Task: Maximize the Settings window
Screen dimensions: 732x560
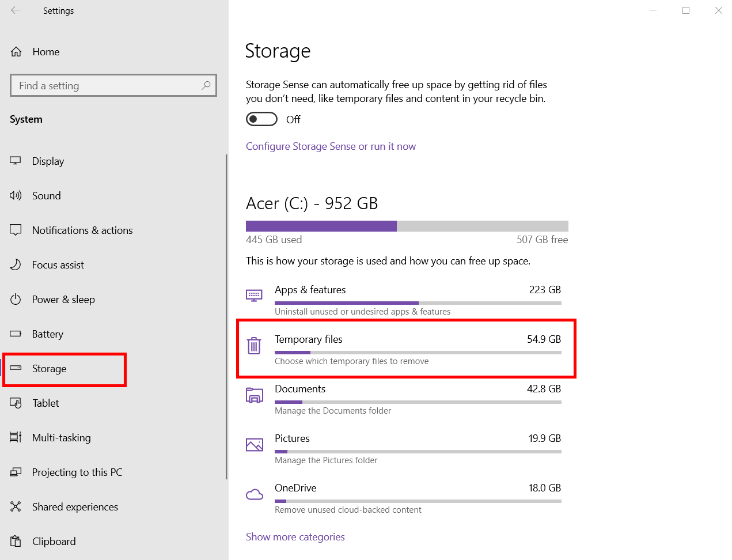Action: 686,10
